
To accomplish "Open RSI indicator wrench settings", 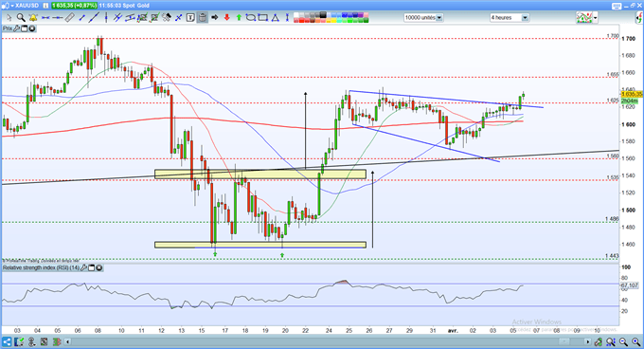I will [x=83, y=267].
